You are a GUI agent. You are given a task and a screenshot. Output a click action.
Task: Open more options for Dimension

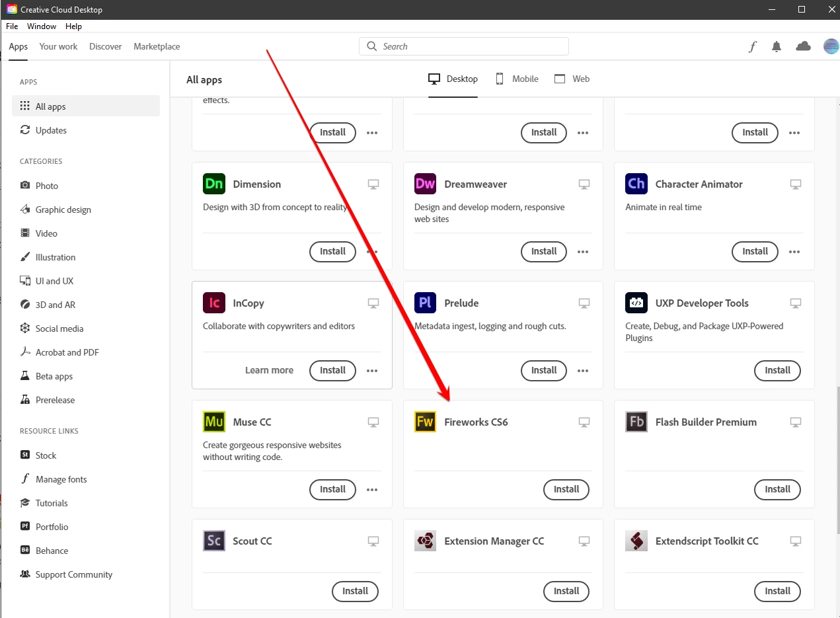[x=372, y=252]
